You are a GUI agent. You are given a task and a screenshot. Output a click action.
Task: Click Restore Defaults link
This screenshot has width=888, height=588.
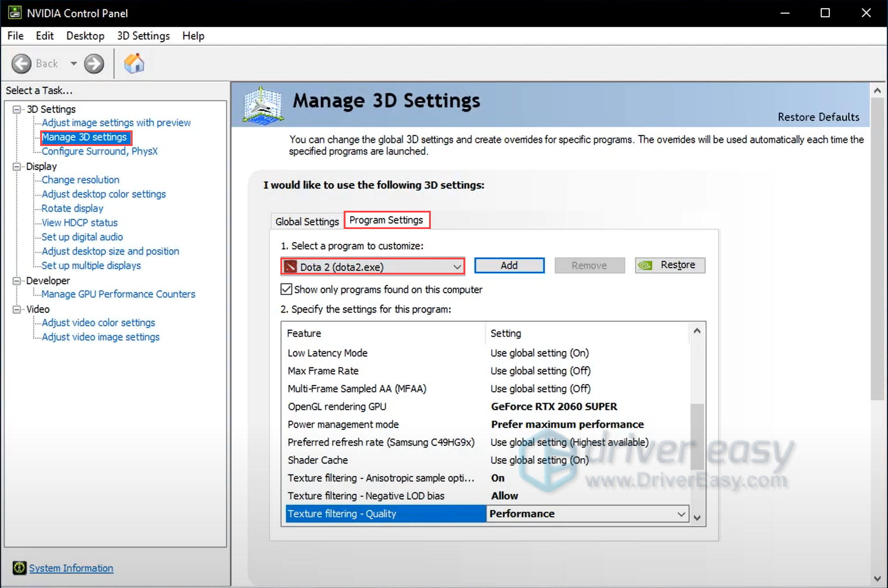click(818, 117)
